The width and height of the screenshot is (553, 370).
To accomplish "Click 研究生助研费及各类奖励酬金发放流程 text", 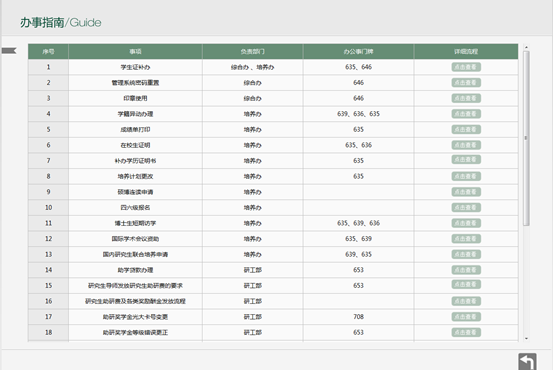I will pos(135,301).
